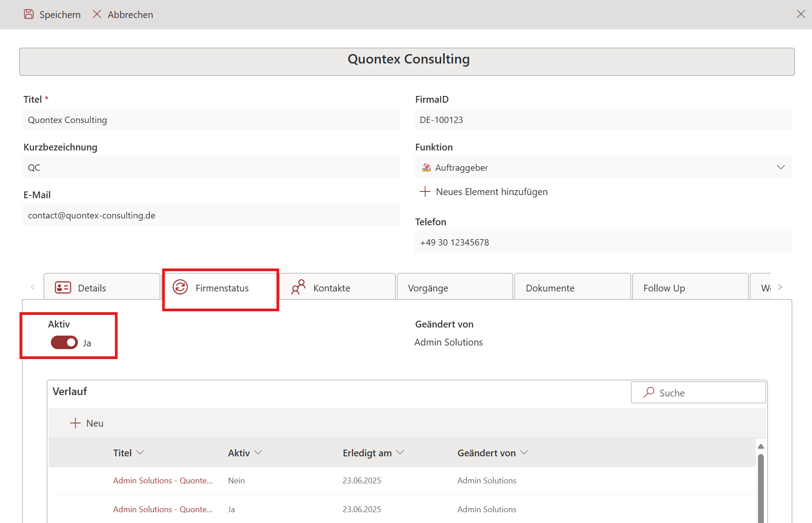
Task: Open the Titel column sort menu
Action: [x=140, y=453]
